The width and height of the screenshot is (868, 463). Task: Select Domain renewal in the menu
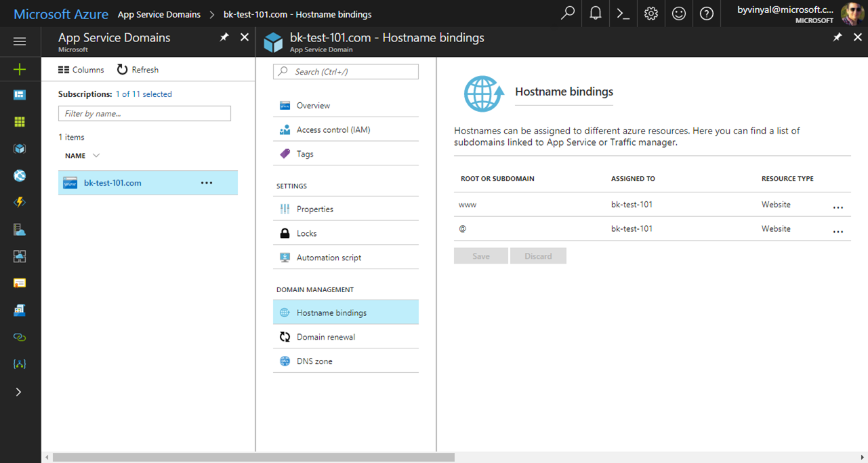tap(325, 337)
